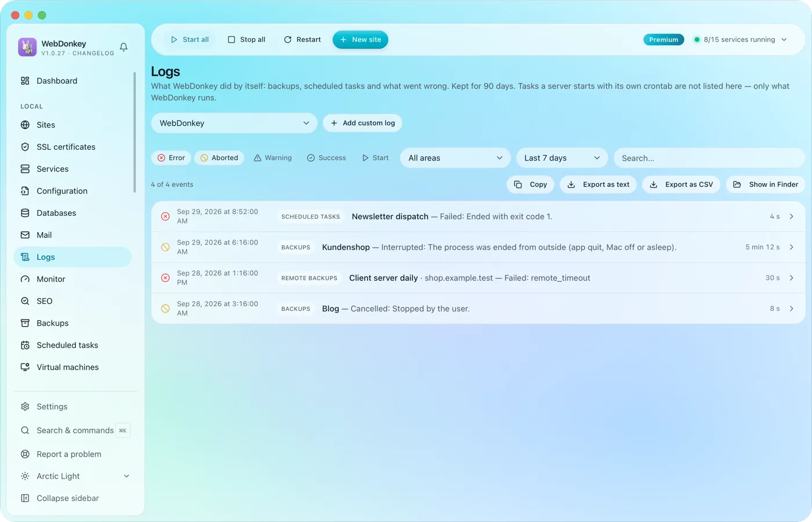Create a New site

click(360, 39)
